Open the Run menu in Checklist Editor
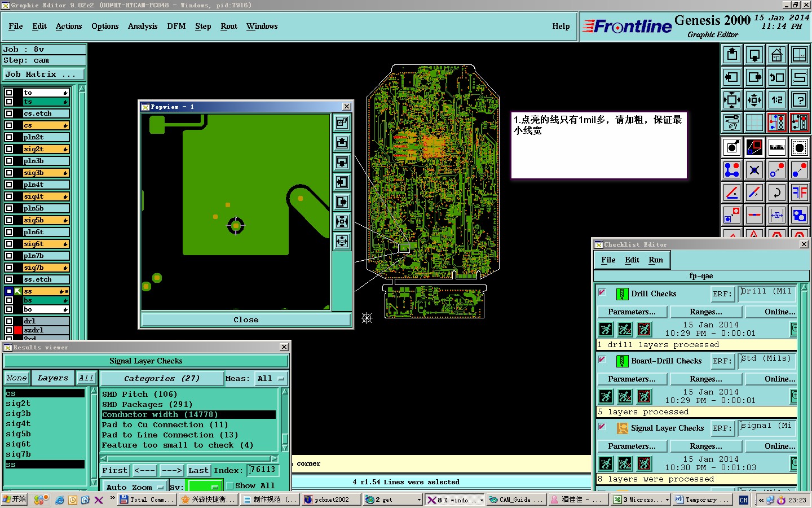 (656, 260)
